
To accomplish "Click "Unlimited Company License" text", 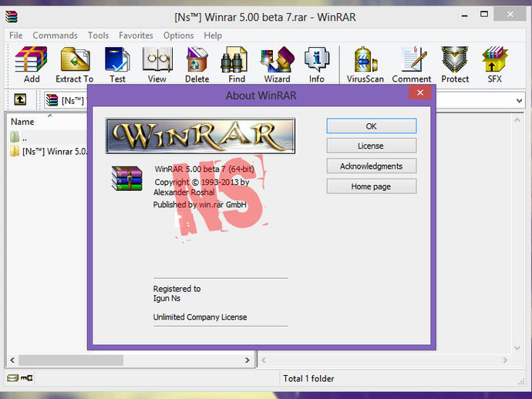I will click(x=200, y=317).
